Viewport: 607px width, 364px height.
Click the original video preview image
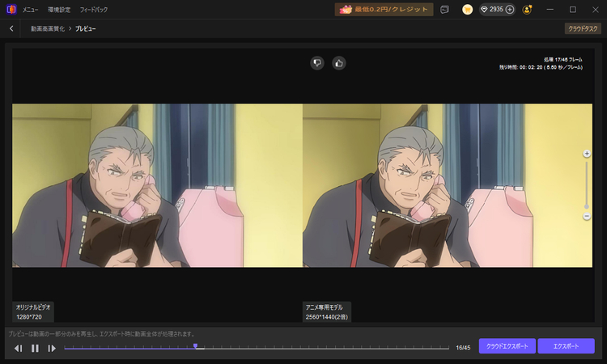[157, 185]
